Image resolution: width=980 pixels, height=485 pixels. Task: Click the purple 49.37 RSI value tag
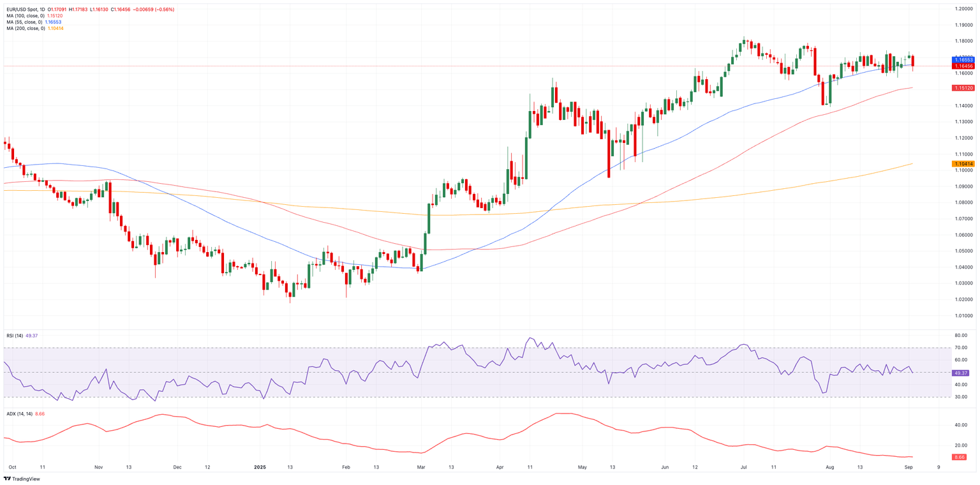tap(961, 373)
